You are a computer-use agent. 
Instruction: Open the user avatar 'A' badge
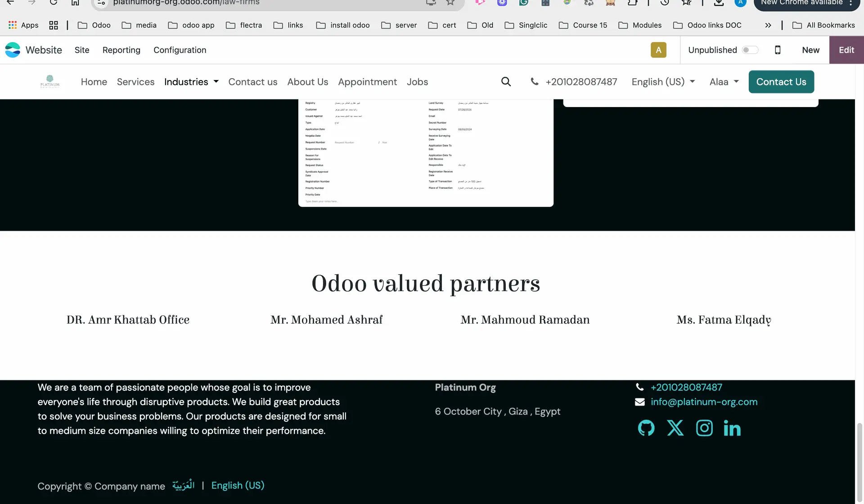coord(658,50)
